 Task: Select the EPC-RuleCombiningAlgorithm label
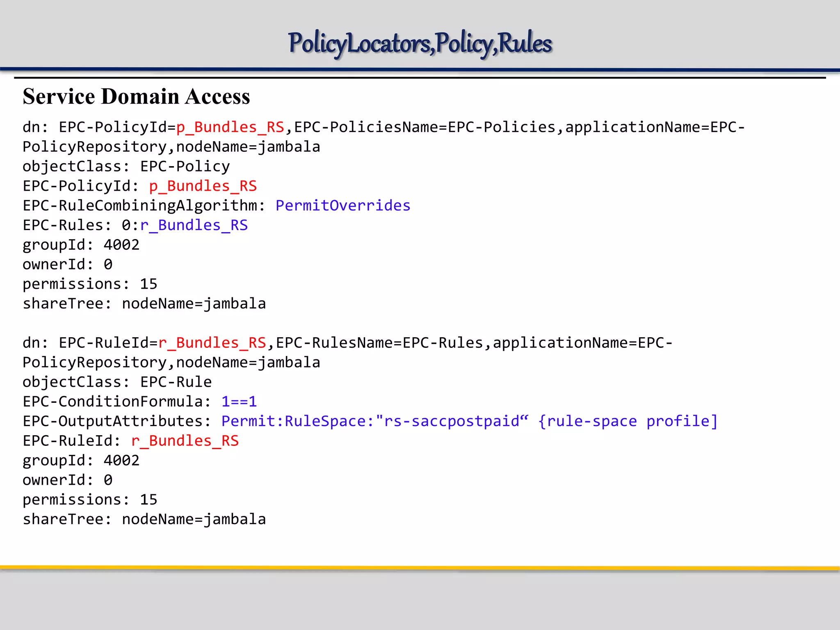coord(144,205)
